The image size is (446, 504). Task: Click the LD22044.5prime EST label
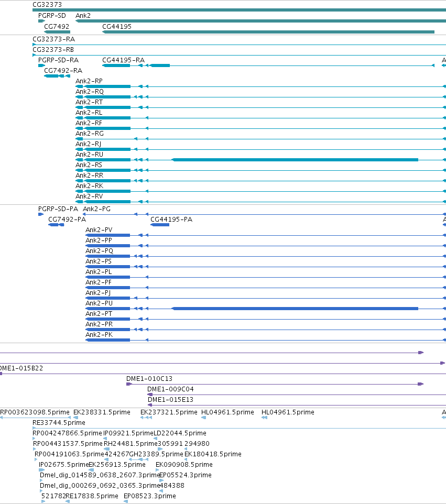coord(180,433)
